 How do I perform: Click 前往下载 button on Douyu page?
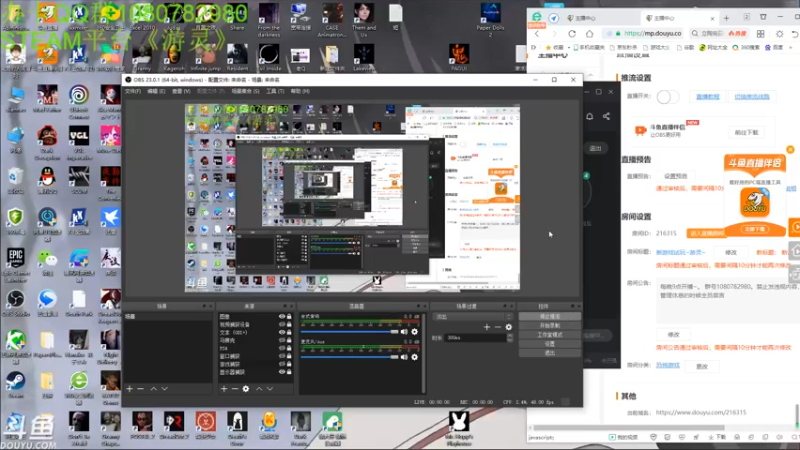coord(746,133)
